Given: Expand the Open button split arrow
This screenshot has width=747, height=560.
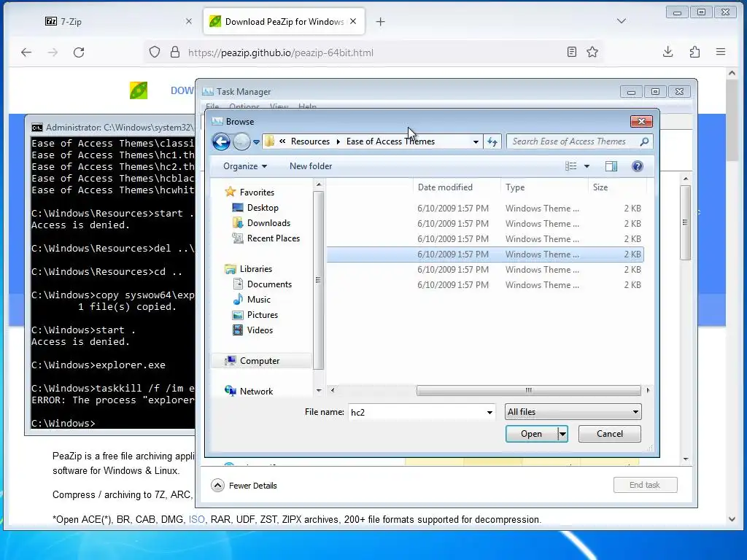Looking at the screenshot, I should tap(562, 434).
